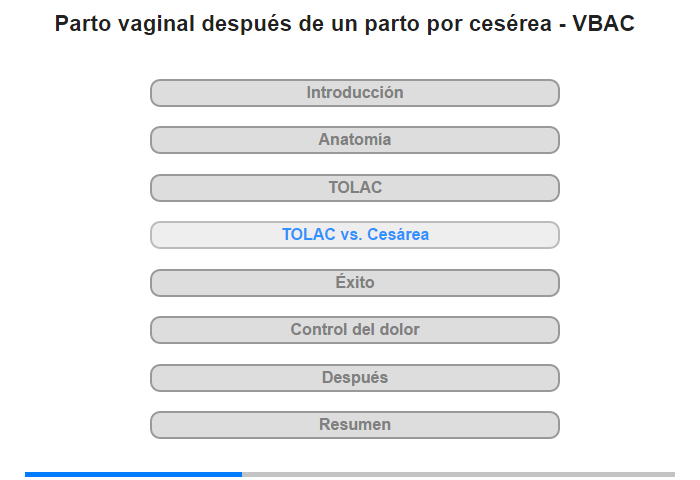Click the Éxito label text
700x480 pixels.
(x=355, y=282)
